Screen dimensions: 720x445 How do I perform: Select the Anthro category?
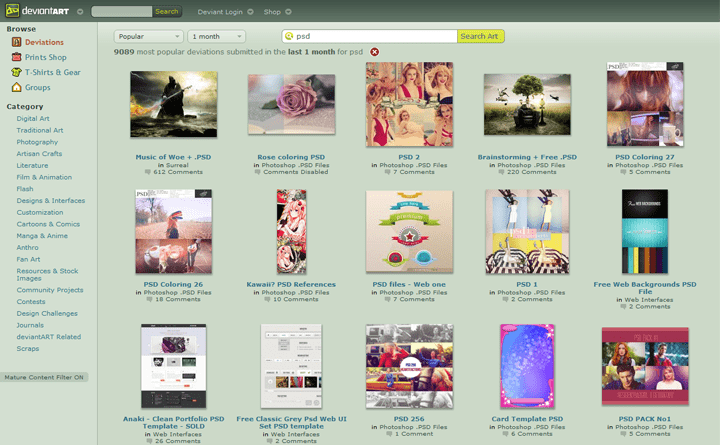[28, 248]
